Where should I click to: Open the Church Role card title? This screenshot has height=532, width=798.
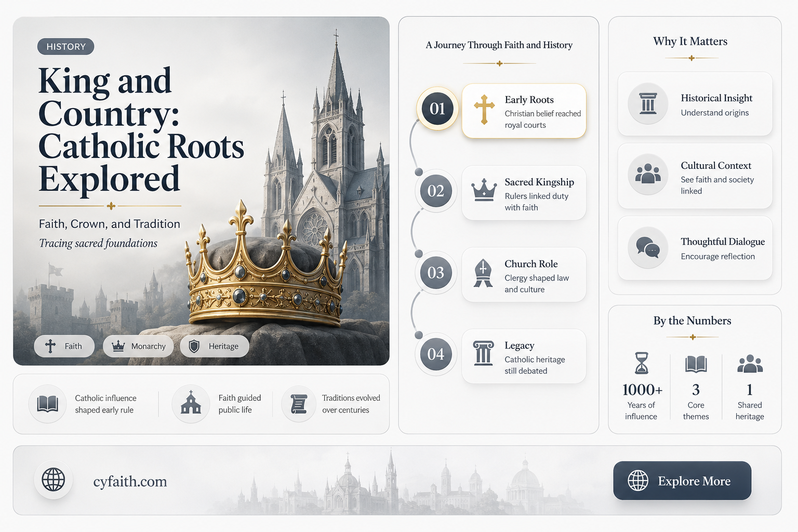531,264
